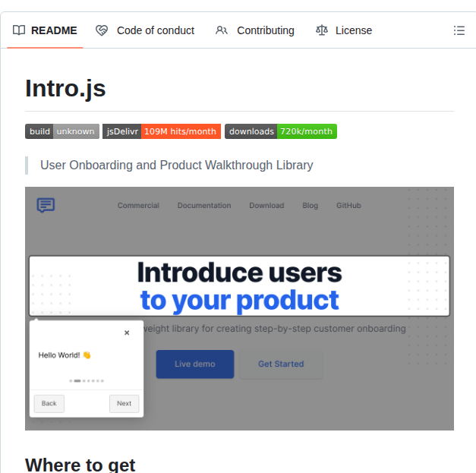Click the User Onboarding tagline text
The width and height of the screenshot is (476, 473).
point(176,166)
